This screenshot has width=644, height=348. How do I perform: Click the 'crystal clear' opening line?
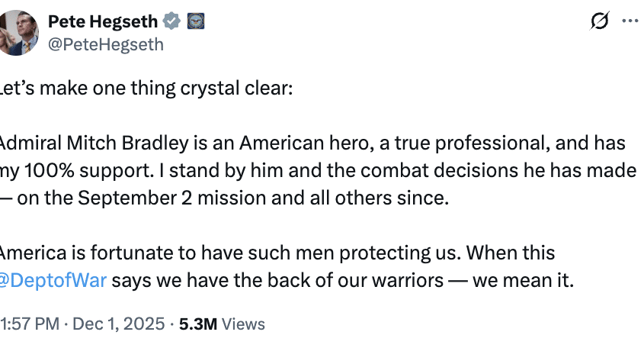click(x=145, y=87)
